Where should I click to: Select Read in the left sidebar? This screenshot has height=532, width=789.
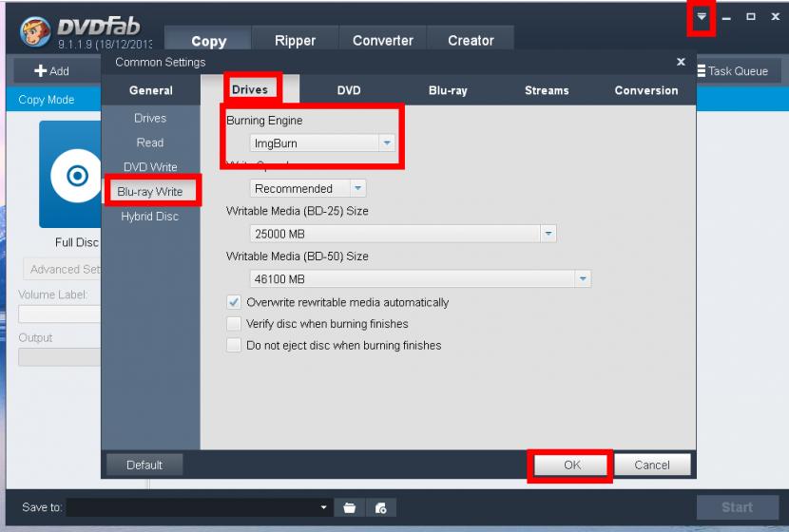(150, 142)
